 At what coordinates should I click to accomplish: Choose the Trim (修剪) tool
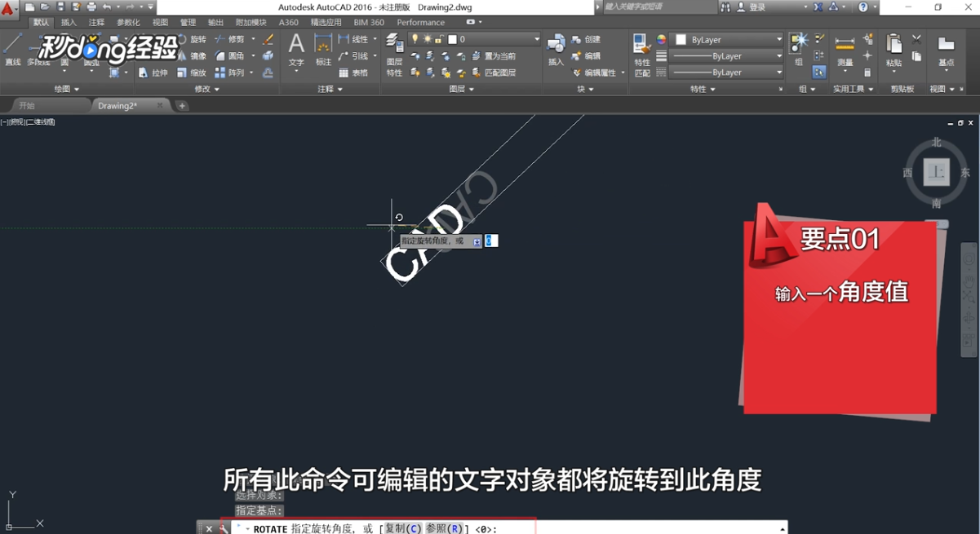tap(236, 39)
